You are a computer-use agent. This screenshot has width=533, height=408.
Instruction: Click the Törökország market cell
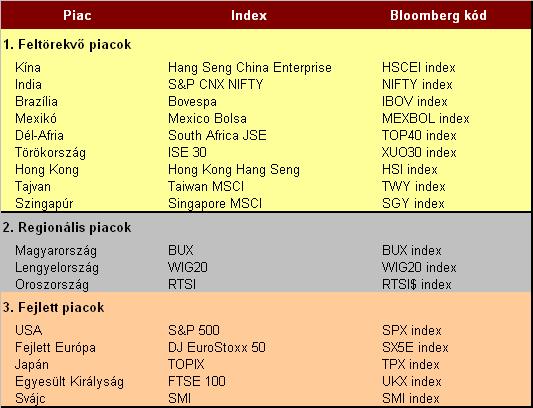point(50,153)
